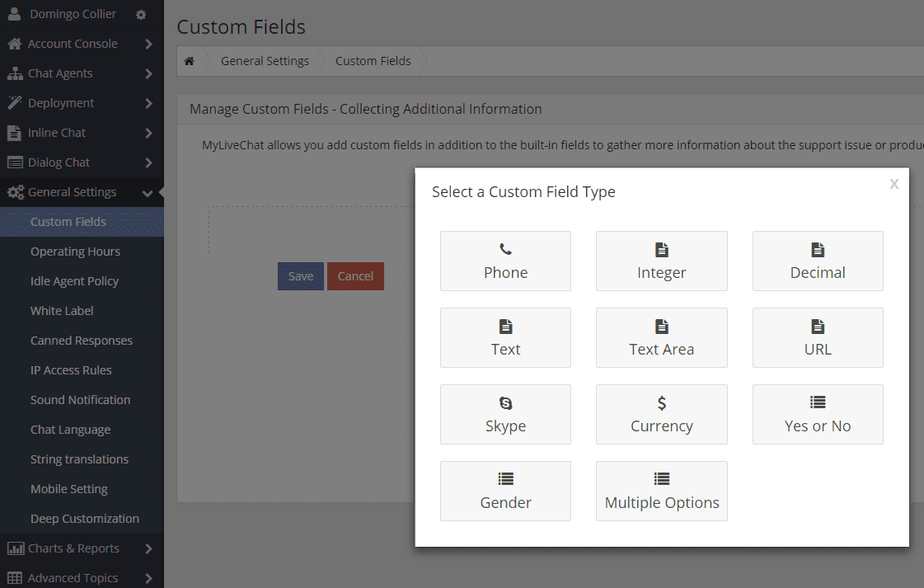Choose the Skype field type

[x=505, y=414]
